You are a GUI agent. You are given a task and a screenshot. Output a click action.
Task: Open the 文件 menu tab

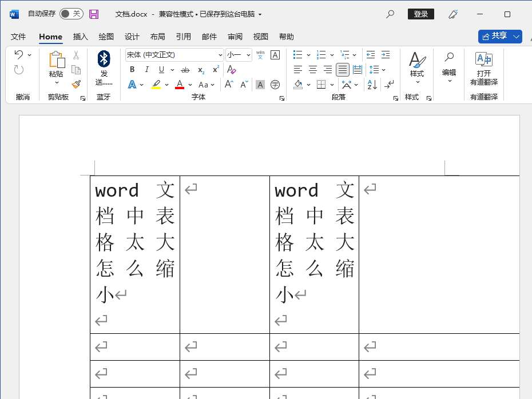[18, 37]
